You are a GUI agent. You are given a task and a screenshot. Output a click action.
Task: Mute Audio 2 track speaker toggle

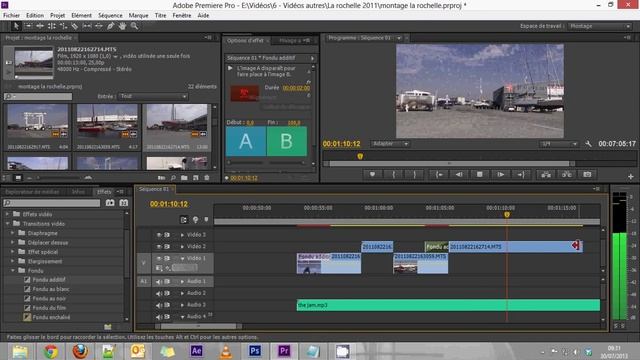tap(159, 293)
